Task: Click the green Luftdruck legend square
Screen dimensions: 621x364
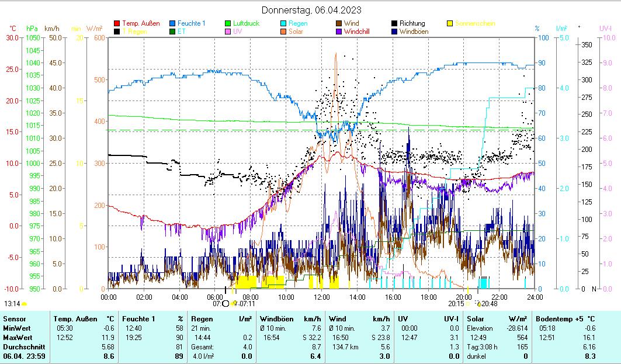Action: [228, 23]
